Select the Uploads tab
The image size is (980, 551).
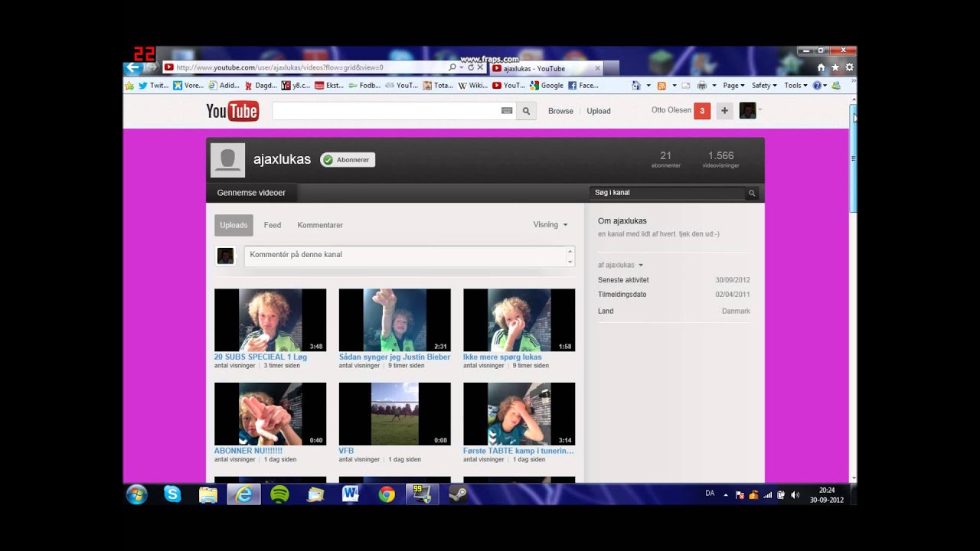tap(234, 225)
